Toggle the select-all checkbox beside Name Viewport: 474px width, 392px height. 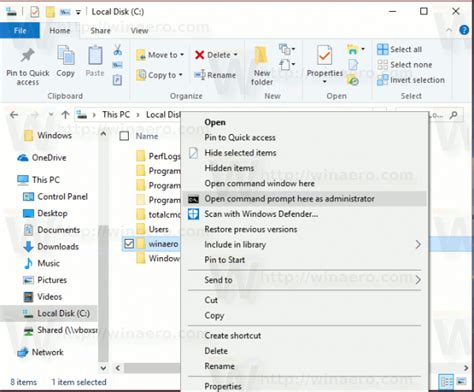coord(124,136)
